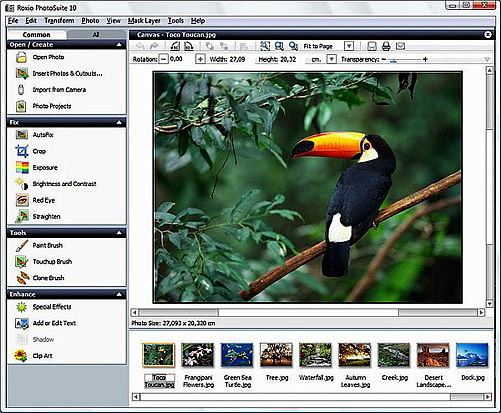Switch to the All tab
Viewport: 501px width, 413px height.
(96, 35)
